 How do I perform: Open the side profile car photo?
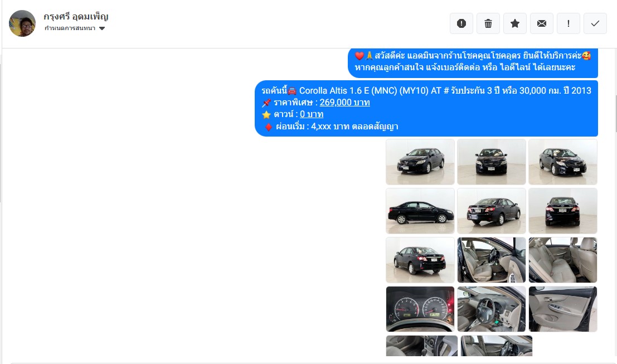(x=420, y=211)
